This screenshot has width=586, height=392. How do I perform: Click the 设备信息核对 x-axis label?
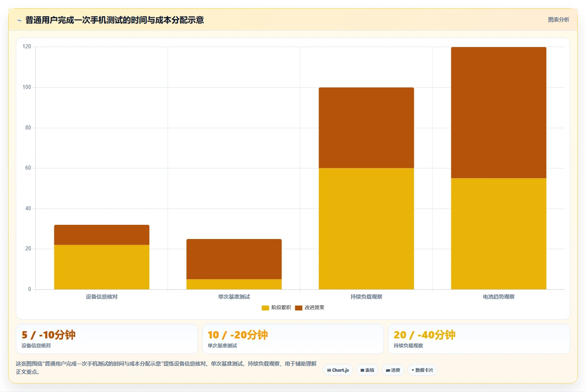click(x=102, y=297)
